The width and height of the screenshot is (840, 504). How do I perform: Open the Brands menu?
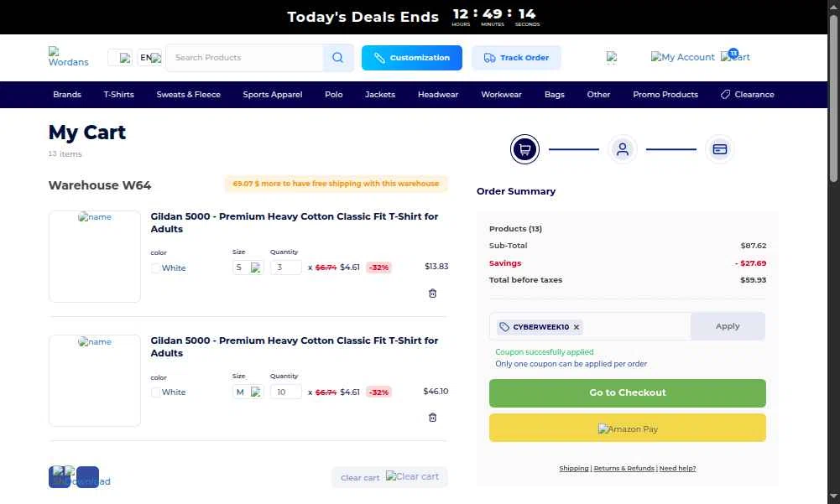pyautogui.click(x=67, y=95)
